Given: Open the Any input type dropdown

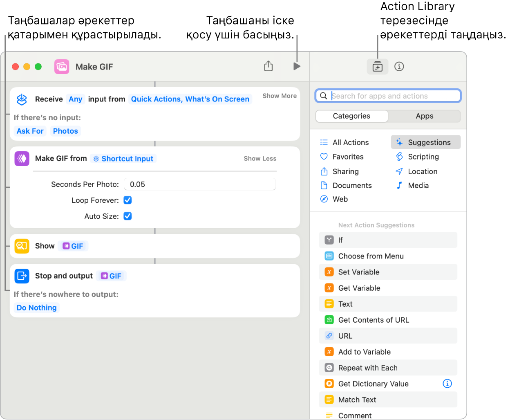Looking at the screenshot, I should [76, 99].
